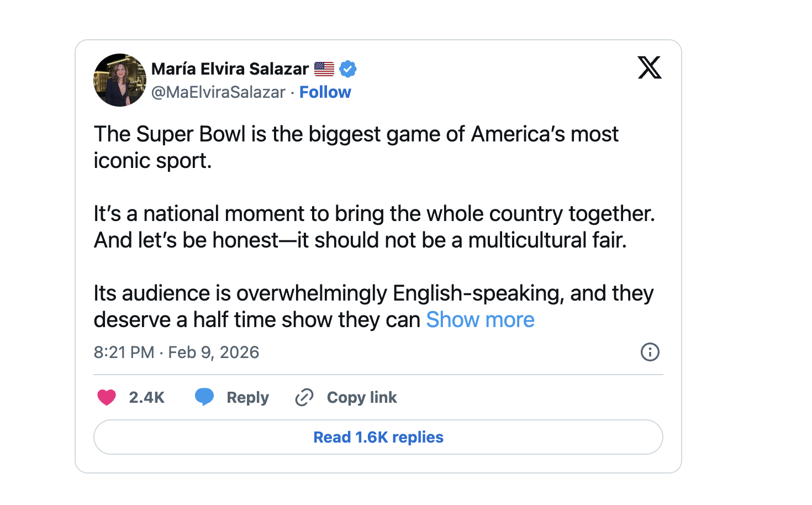Click the Copy link text label
Screen dimensions: 812x505
(x=362, y=397)
